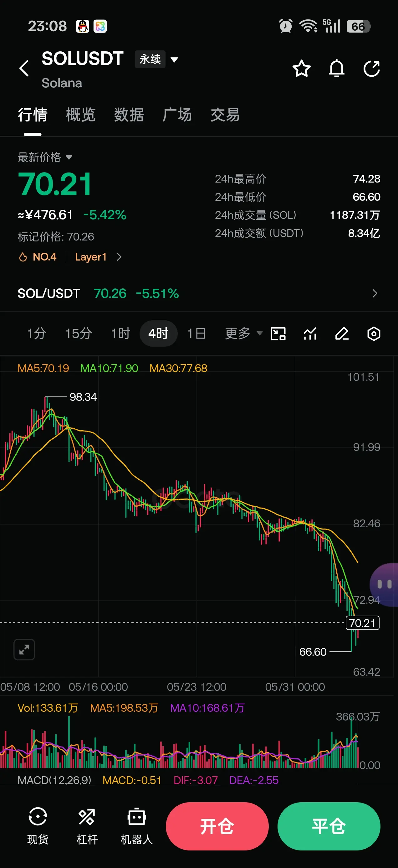Tap the Vol:133.61万 volume label

(48, 708)
